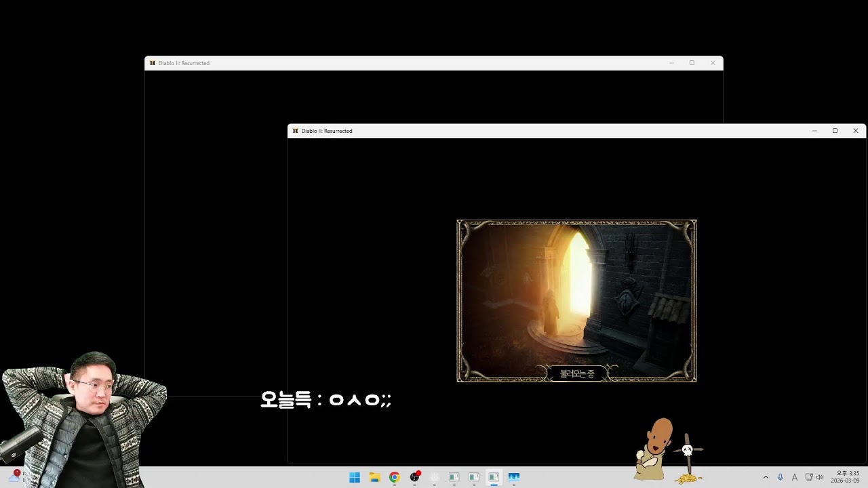Open File Explorer from the taskbar
This screenshot has width=868, height=488.
click(374, 477)
